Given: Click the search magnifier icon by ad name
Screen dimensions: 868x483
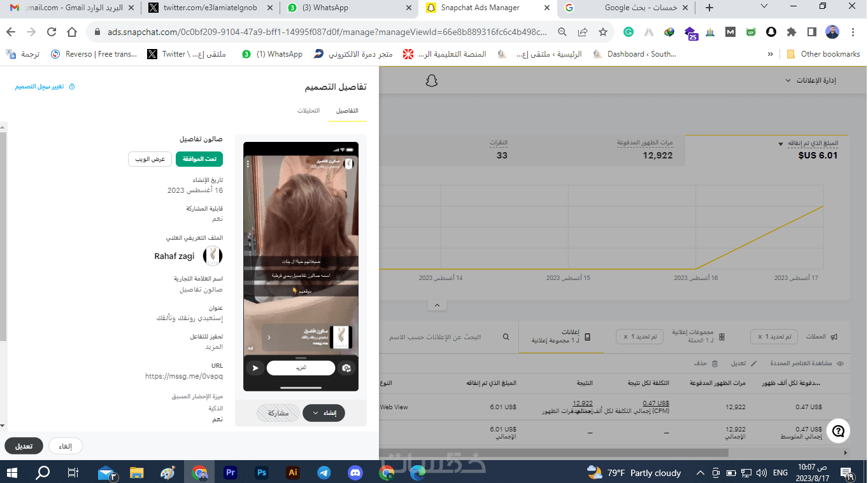Looking at the screenshot, I should [x=506, y=337].
